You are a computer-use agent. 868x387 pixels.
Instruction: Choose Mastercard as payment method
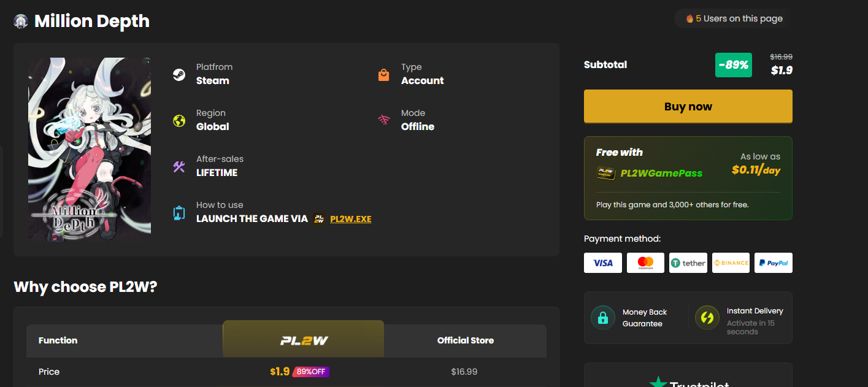645,263
